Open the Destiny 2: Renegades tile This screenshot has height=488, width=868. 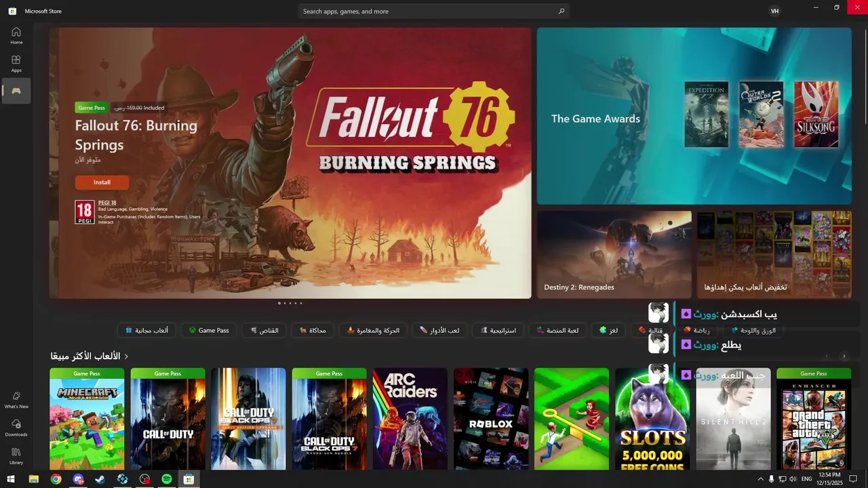pos(614,255)
